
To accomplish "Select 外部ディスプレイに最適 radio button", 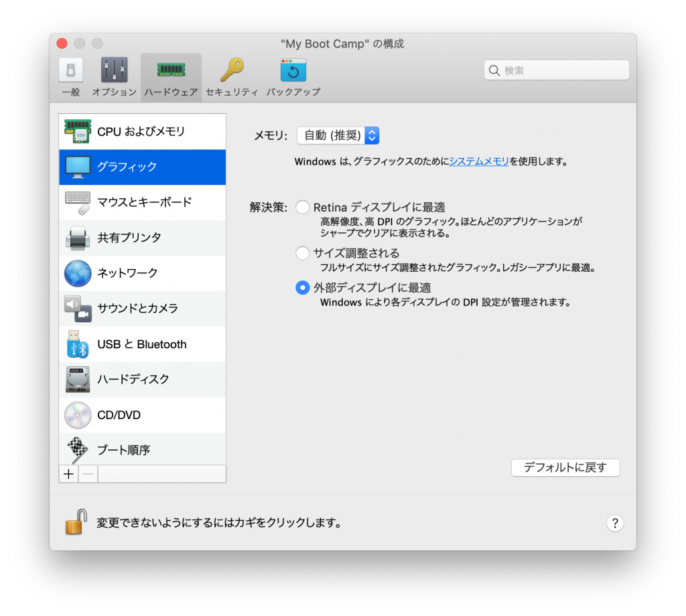I will 302,288.
